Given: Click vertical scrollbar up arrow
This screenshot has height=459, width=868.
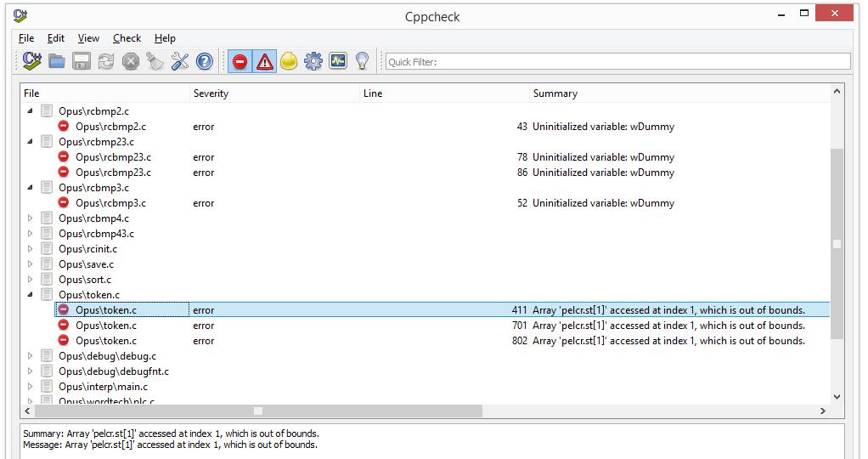Looking at the screenshot, I should pyautogui.click(x=837, y=92).
